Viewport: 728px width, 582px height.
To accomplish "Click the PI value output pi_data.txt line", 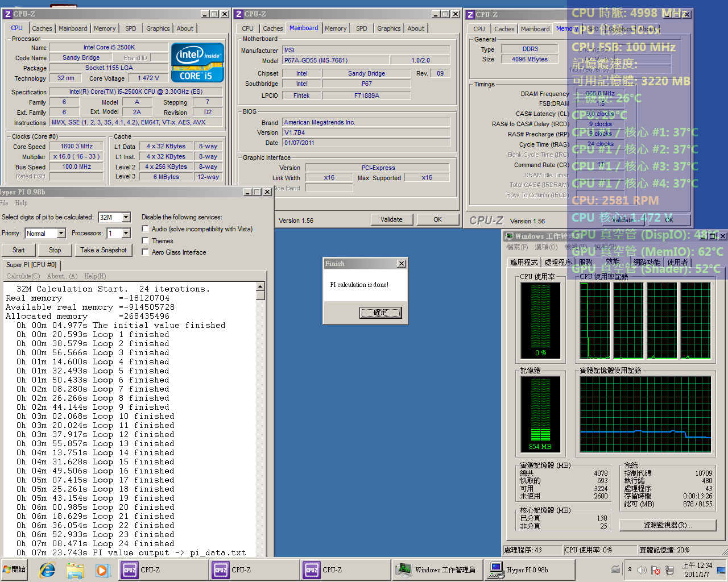I will [x=131, y=552].
